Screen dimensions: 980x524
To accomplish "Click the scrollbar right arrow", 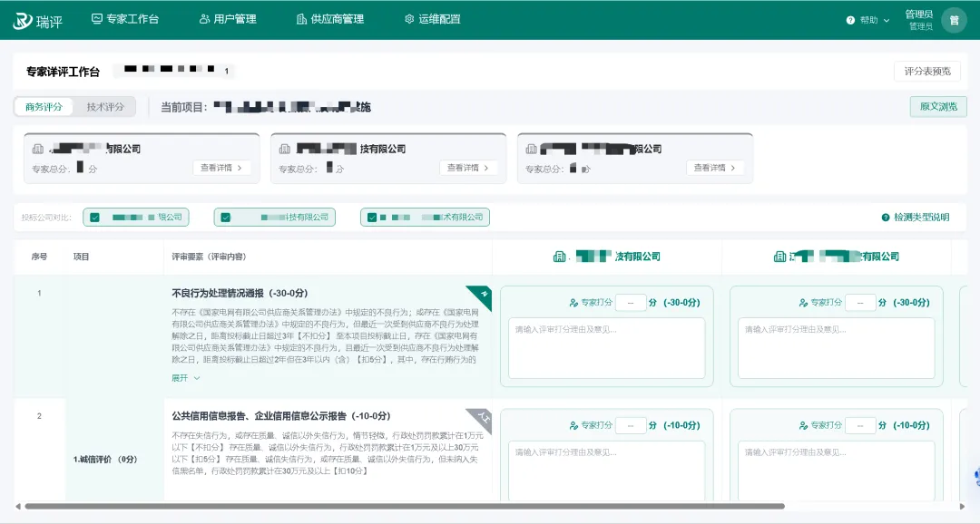I will click(962, 507).
